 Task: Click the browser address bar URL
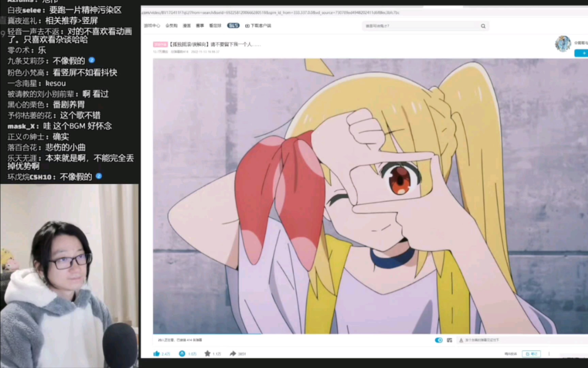click(271, 13)
